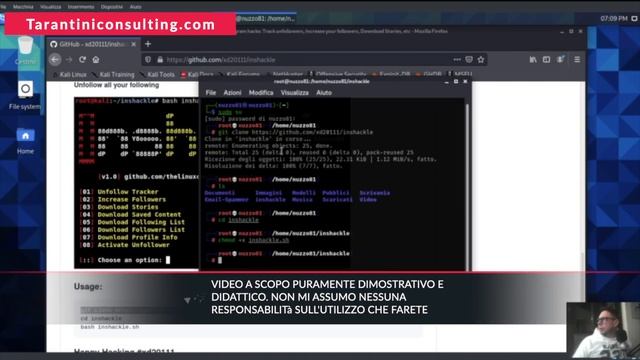Screen dimensions: 640x360
Task: Click the 'Usage:' heading
Action: coord(88,287)
